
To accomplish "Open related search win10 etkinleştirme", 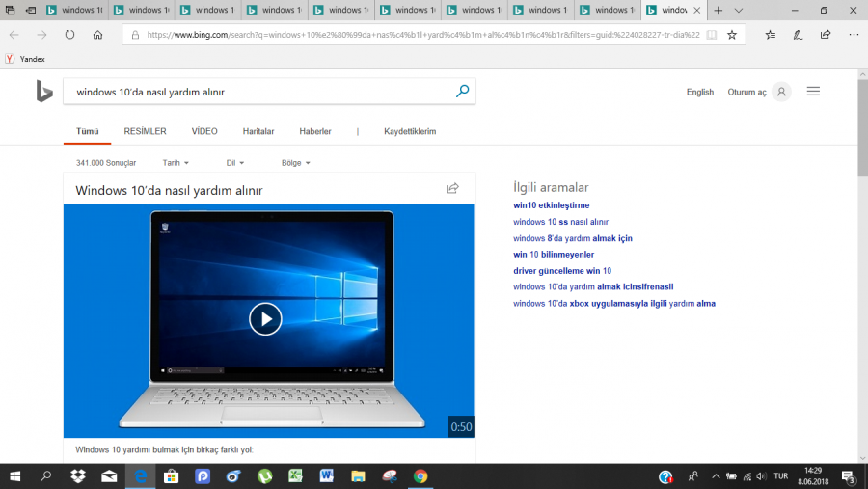I will point(551,205).
